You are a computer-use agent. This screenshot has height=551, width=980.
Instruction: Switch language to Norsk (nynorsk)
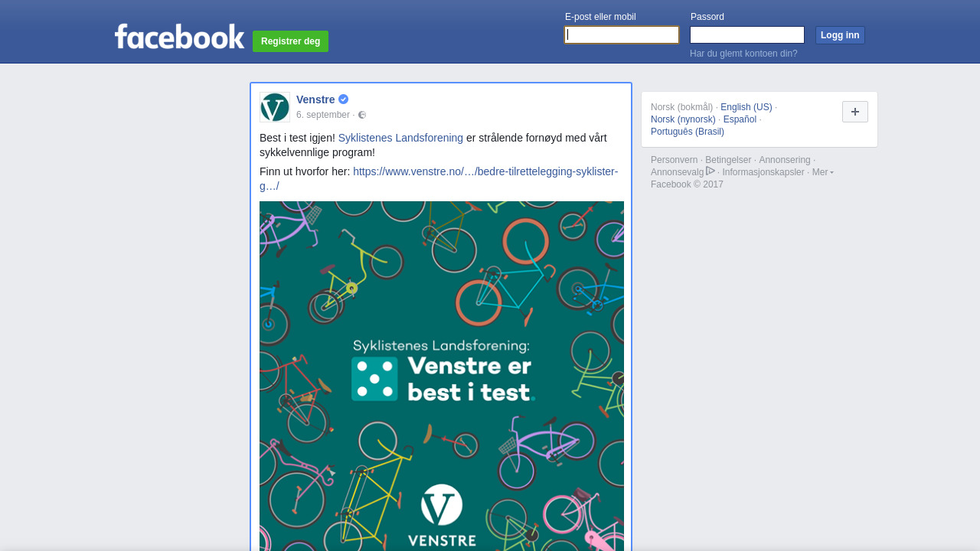point(683,119)
